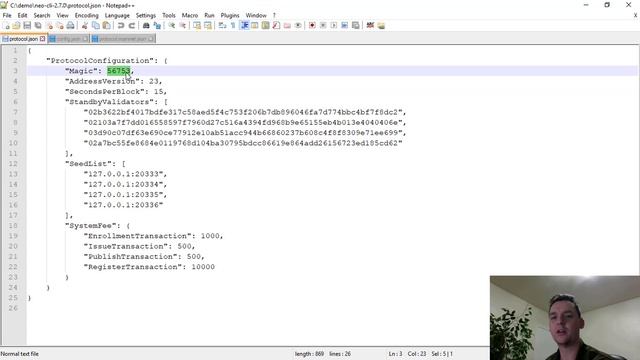Cut selection using scissors icon
Screen dimensions: 640x360
click(85, 25)
